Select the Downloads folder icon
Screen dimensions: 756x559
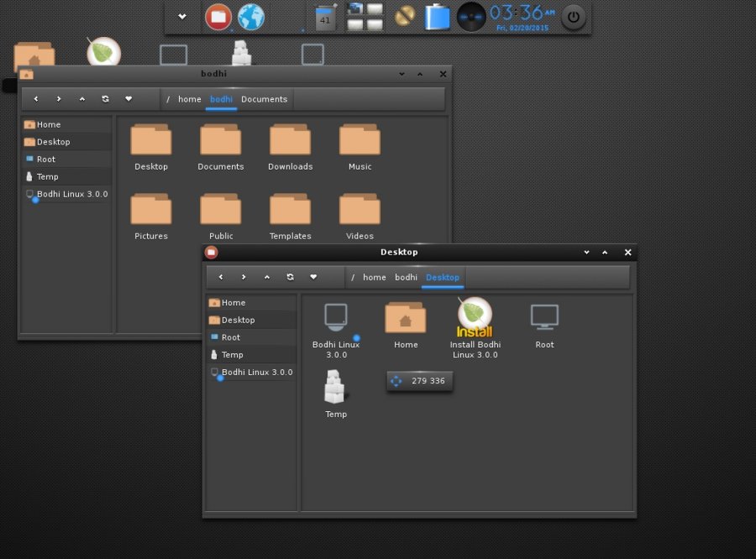click(291, 147)
